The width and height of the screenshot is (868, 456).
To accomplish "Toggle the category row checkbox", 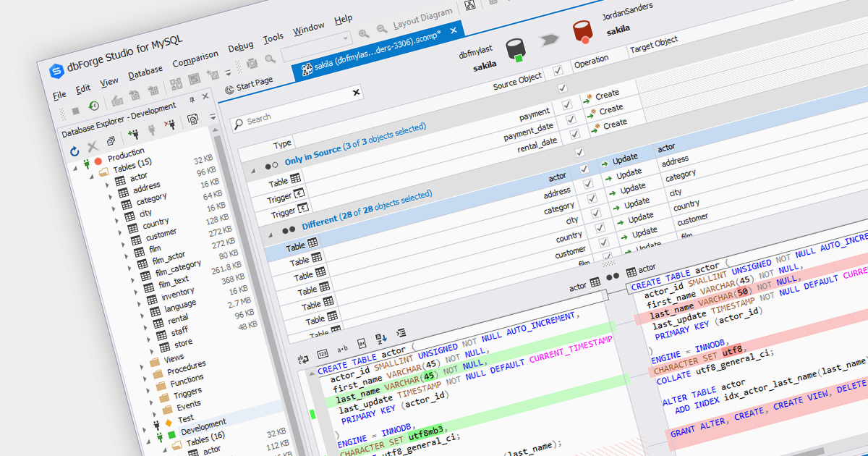I will point(591,198).
